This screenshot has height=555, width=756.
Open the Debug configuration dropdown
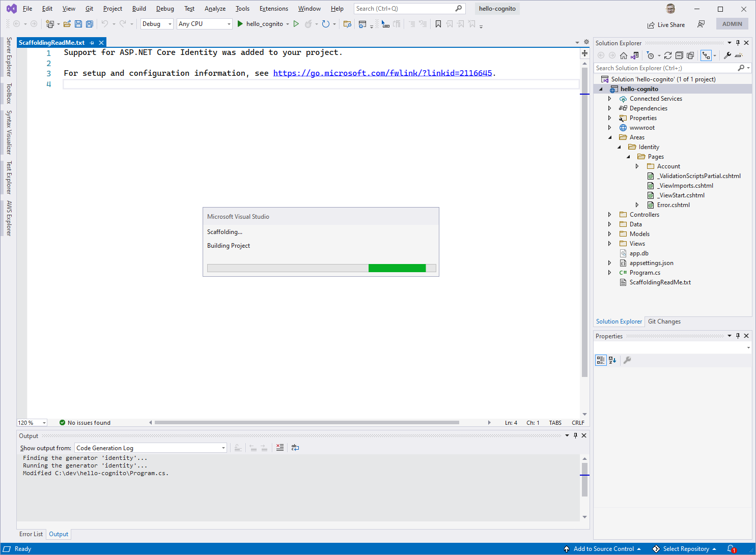[x=157, y=24]
